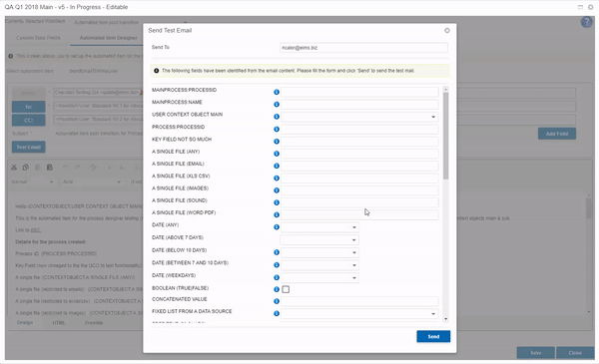Click info icon for DATE (BELOW 10 DAYS)

click(x=277, y=252)
